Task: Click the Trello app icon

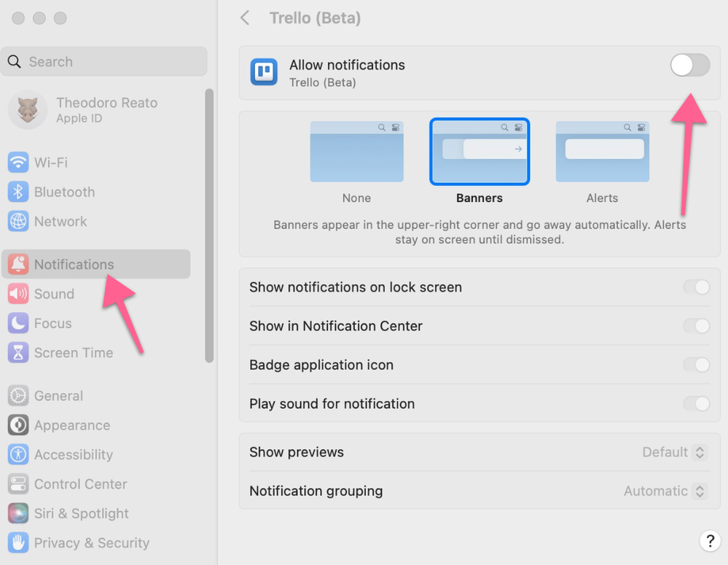Action: [x=264, y=72]
